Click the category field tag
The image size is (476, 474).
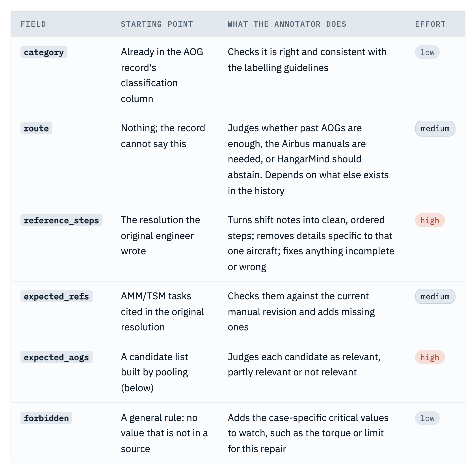pos(44,52)
